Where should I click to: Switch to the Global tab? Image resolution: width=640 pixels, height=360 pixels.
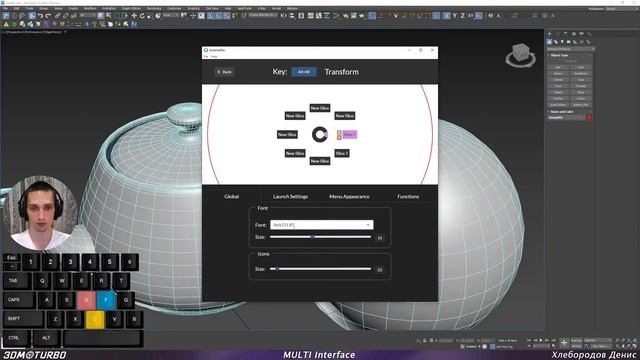[x=231, y=196]
